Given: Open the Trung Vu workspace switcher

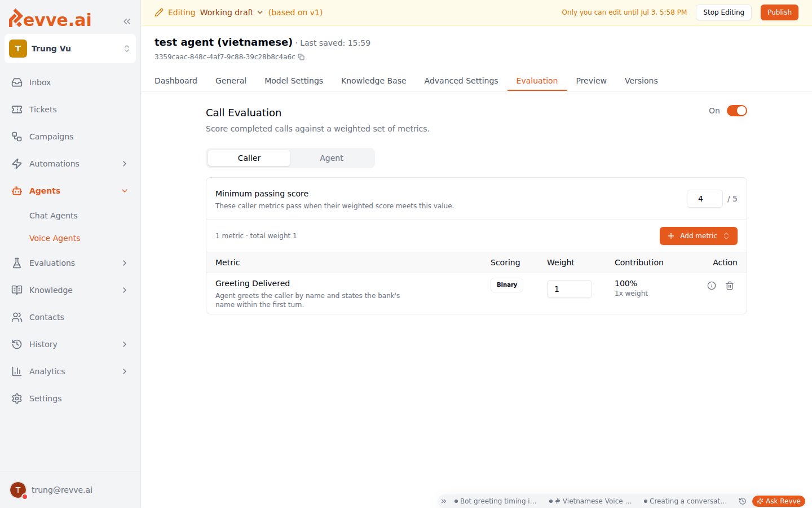Looking at the screenshot, I should tap(70, 49).
